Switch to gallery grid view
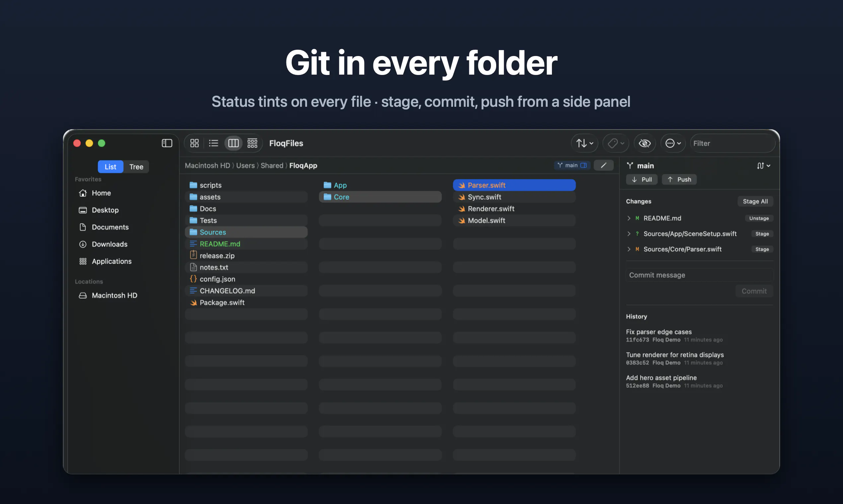The image size is (843, 504). pos(252,143)
